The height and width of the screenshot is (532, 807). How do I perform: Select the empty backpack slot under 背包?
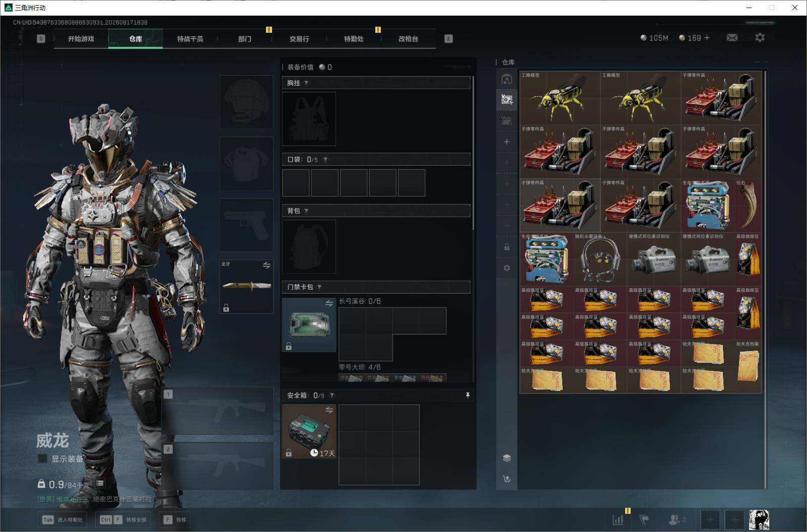click(x=309, y=247)
